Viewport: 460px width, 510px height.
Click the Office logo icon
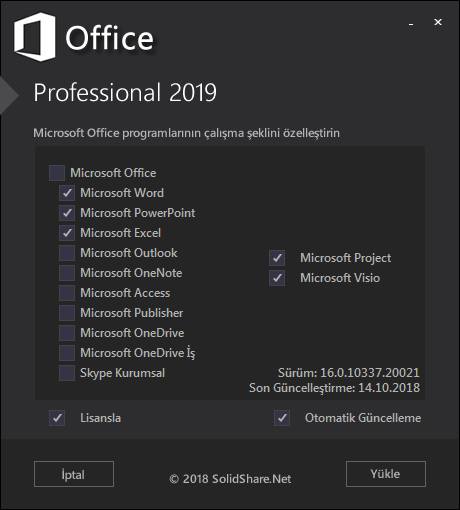[35, 37]
